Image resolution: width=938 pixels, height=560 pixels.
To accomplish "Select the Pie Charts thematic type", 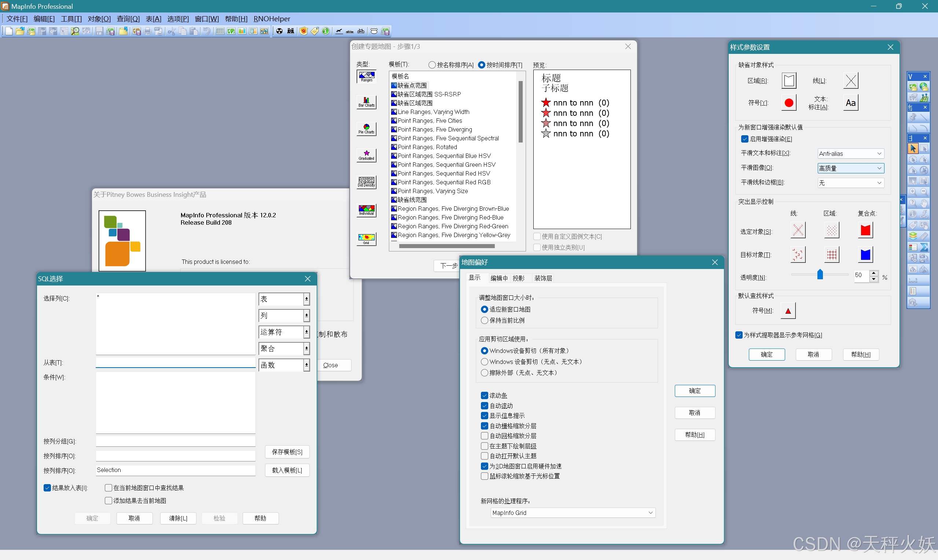I will [x=367, y=129].
